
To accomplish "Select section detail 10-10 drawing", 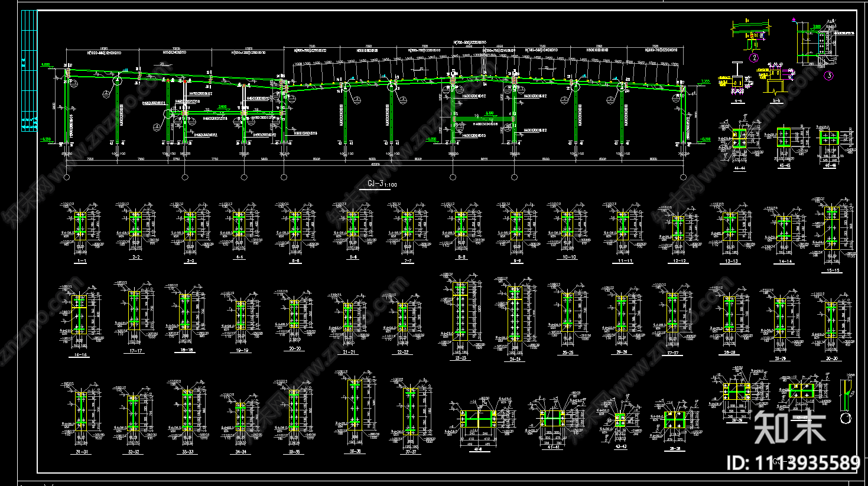I will [x=568, y=227].
